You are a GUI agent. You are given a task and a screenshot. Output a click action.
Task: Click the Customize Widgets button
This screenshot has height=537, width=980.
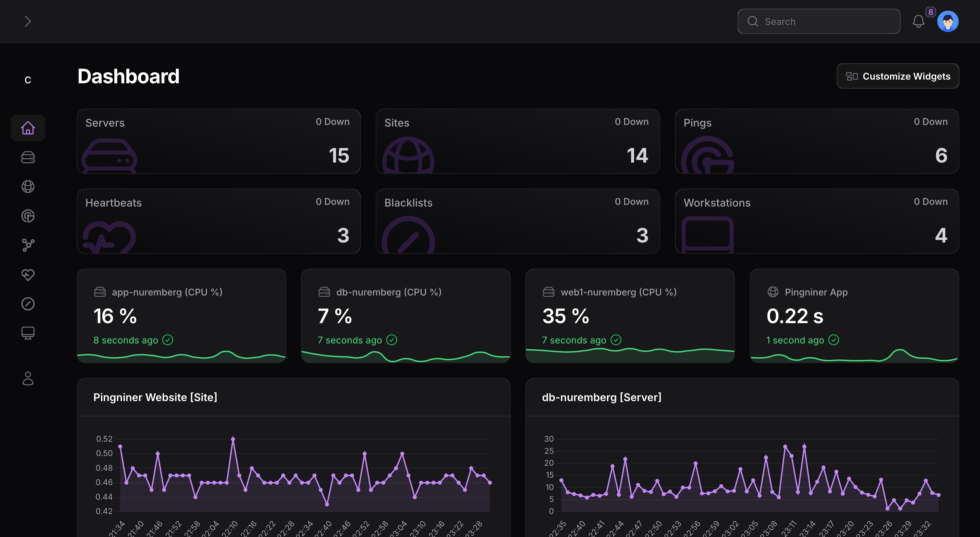point(897,76)
